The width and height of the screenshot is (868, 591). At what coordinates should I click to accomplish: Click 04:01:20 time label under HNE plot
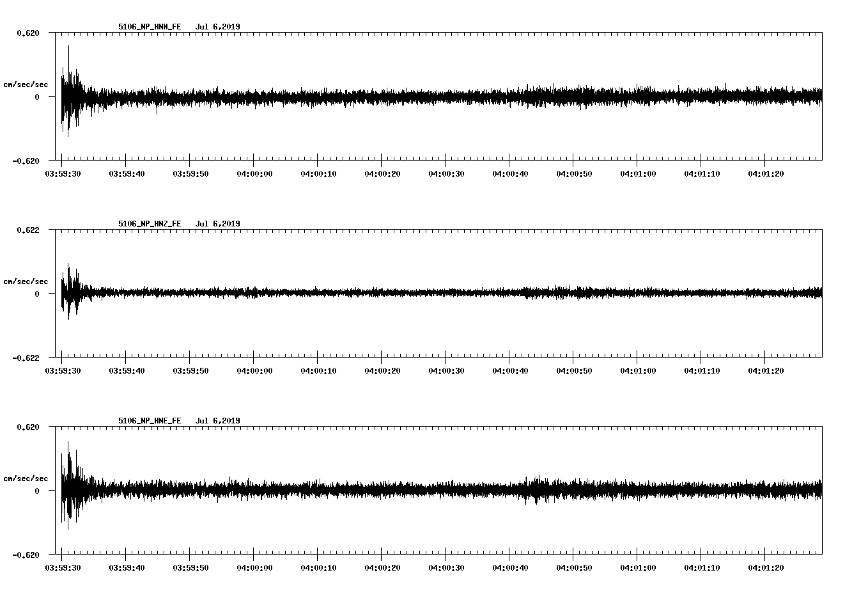pyautogui.click(x=766, y=567)
